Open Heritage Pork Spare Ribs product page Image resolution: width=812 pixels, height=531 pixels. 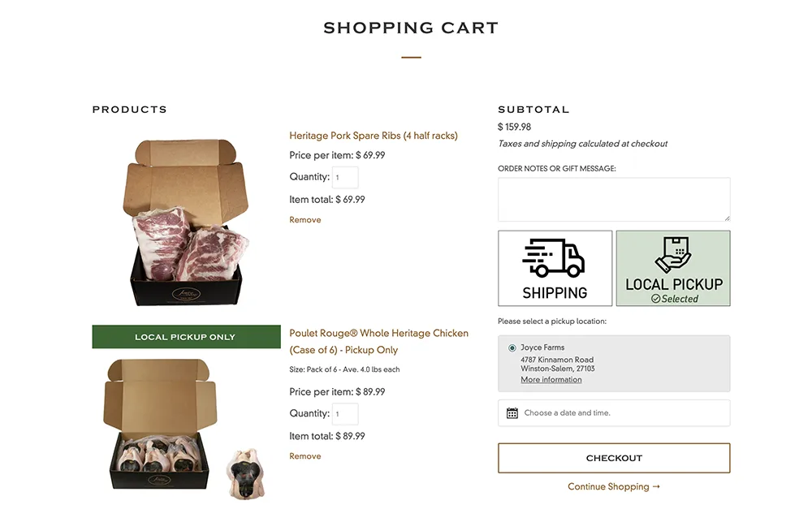coord(374,136)
